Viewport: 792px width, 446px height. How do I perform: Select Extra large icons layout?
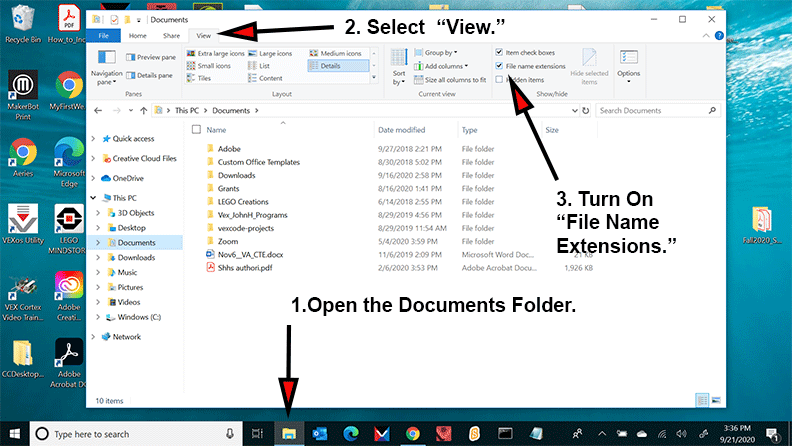tap(219, 52)
